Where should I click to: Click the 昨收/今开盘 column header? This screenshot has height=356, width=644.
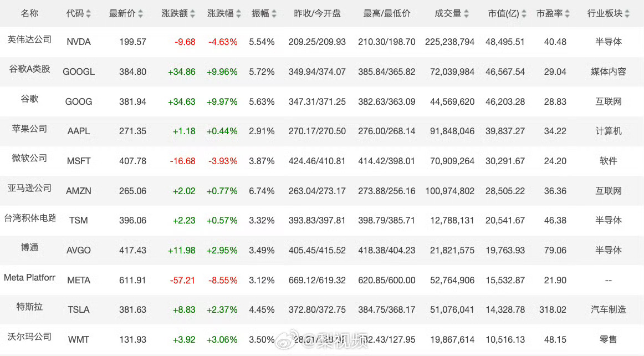(317, 13)
